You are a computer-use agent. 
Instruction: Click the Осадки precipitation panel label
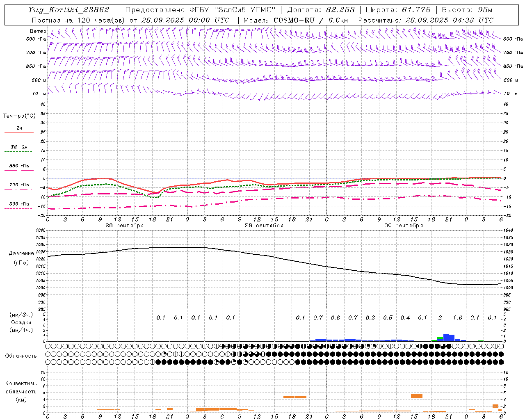tap(21, 322)
